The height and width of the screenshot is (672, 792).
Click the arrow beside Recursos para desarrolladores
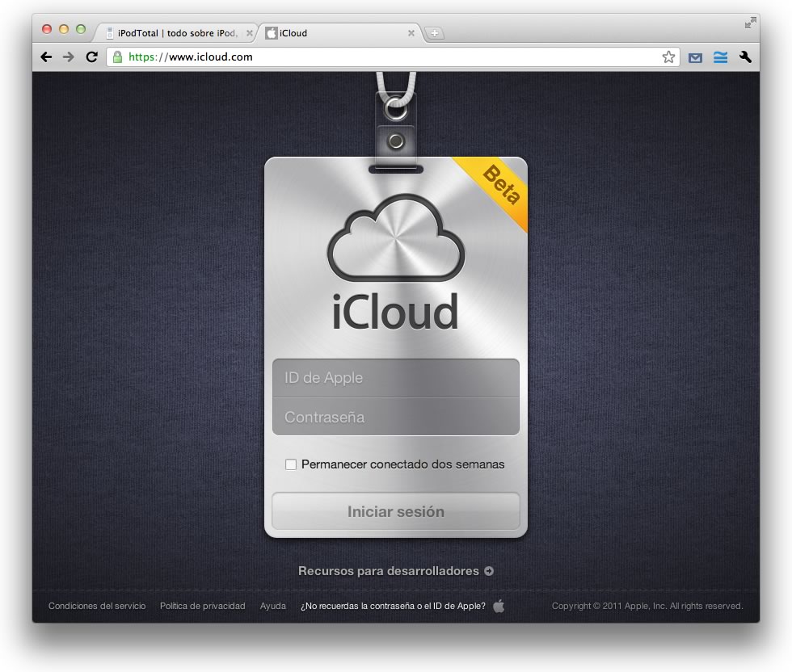[x=488, y=571]
